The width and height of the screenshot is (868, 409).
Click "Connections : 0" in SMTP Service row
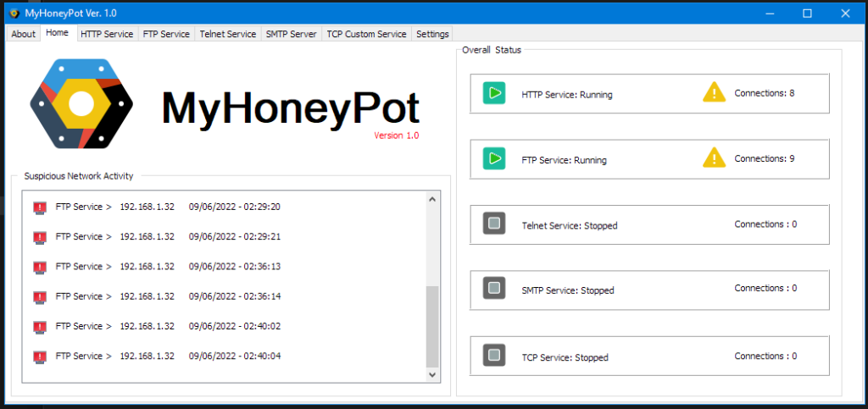[765, 288]
